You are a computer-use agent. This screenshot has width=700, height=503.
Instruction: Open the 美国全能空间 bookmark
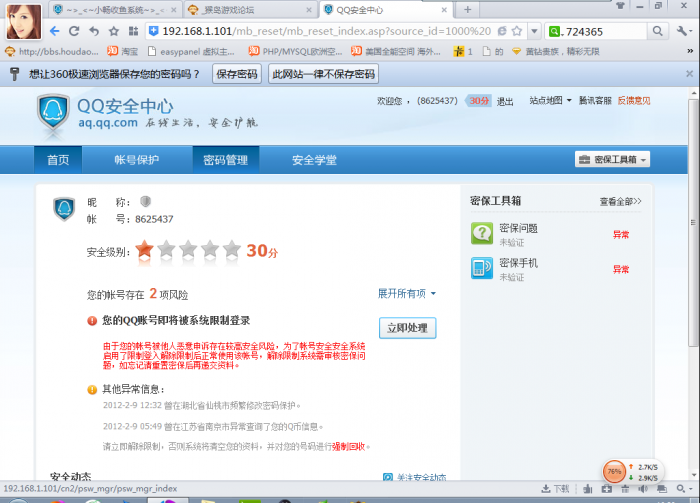396,52
